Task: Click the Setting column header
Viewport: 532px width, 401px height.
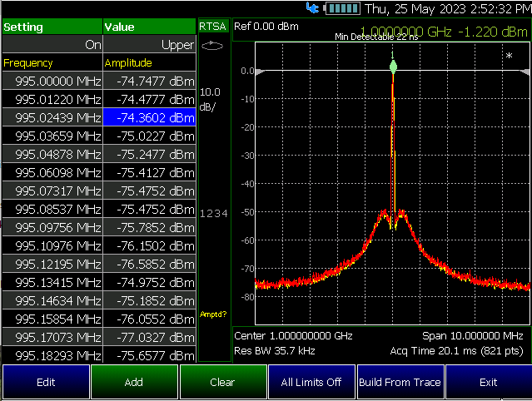Action: pos(52,27)
